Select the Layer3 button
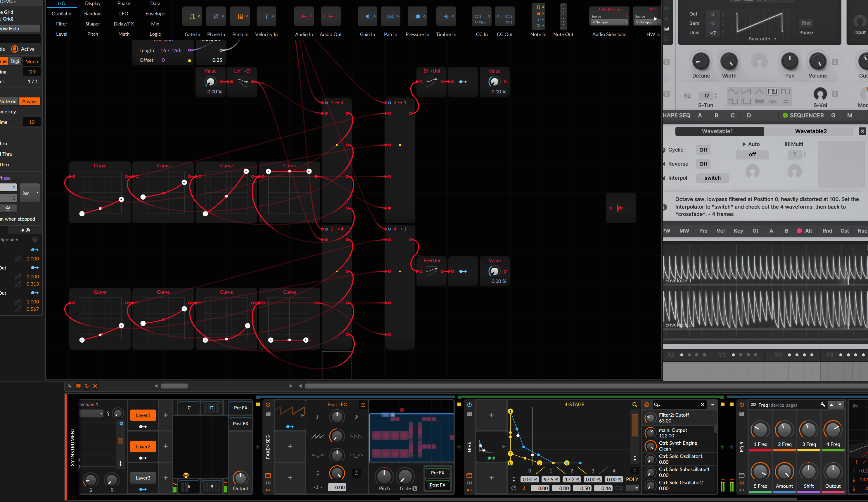868x502 pixels. click(x=143, y=477)
